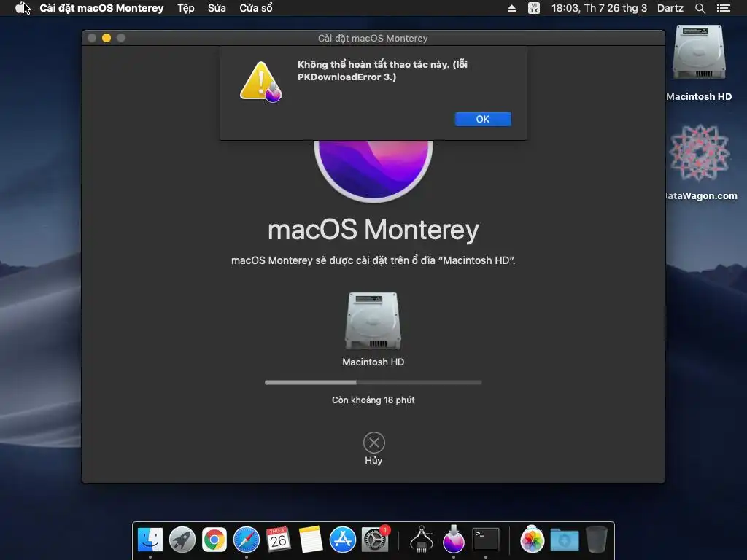Open the Dartz user menu
Image resolution: width=747 pixels, height=560 pixels.
670,8
